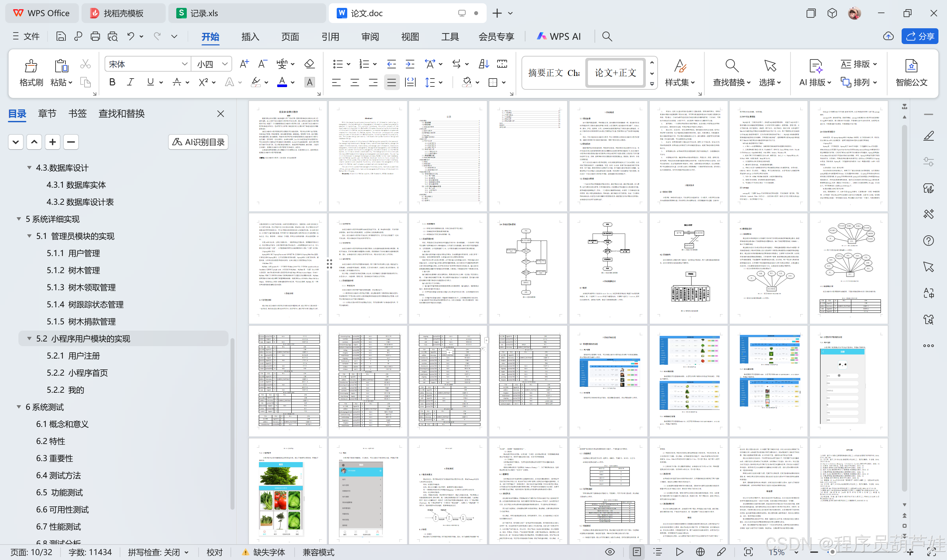The image size is (947, 560).
Task: Select the 论文+正文 style
Action: click(x=615, y=73)
